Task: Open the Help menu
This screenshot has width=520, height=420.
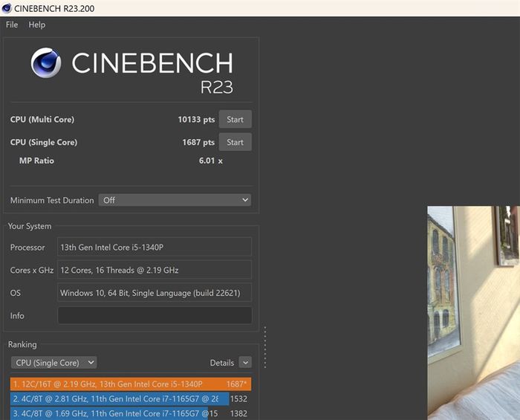Action: pos(37,25)
